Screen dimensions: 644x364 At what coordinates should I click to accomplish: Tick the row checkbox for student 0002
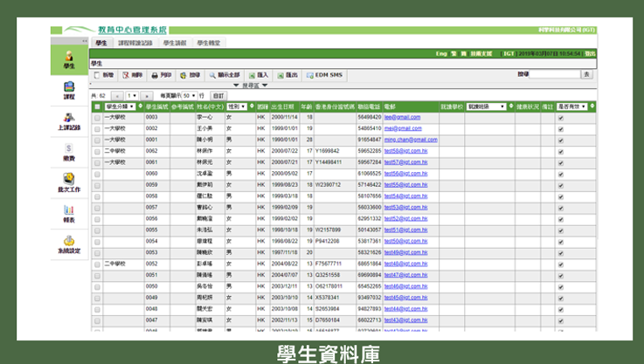[x=97, y=129]
